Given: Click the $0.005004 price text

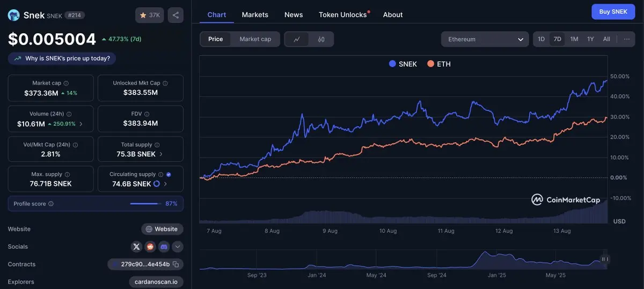Looking at the screenshot, I should pyautogui.click(x=52, y=39).
